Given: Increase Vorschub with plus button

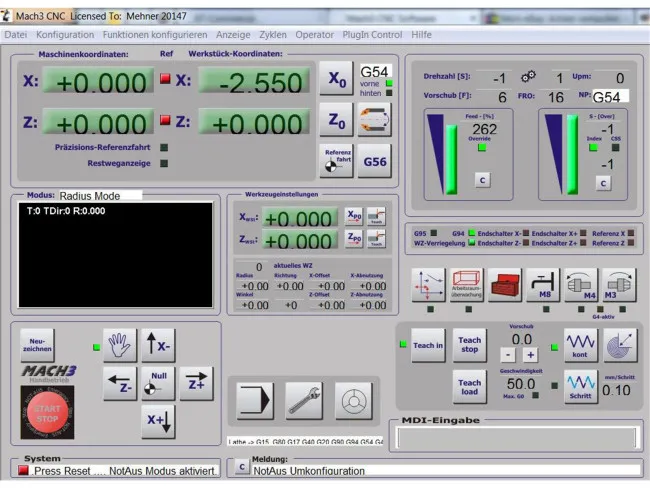Looking at the screenshot, I should [x=530, y=354].
